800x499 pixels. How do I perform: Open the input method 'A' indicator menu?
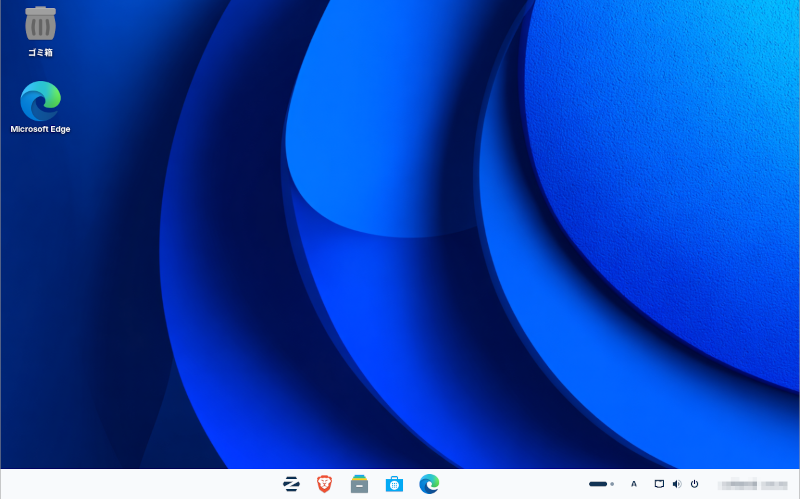[634, 484]
